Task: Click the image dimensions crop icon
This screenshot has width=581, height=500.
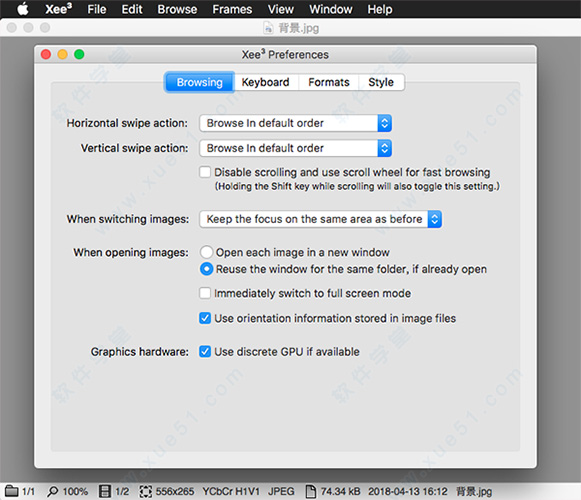Action: point(145,491)
